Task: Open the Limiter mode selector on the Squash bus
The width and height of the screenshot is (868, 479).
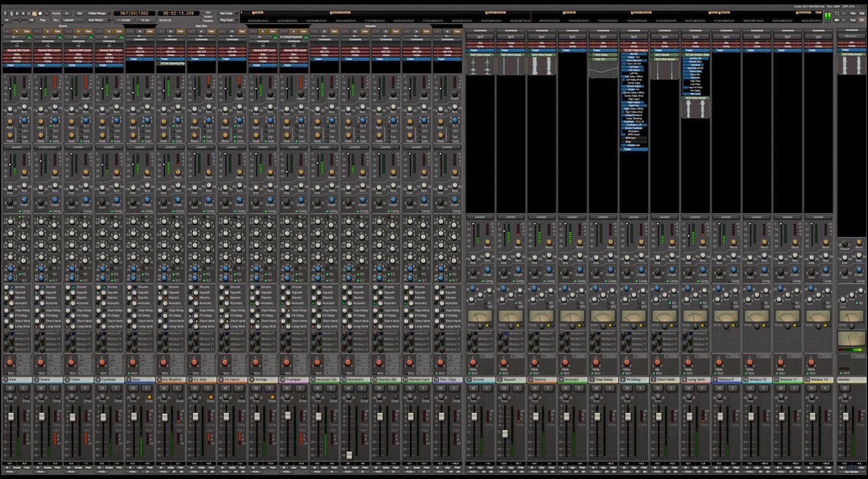Action: (511, 216)
